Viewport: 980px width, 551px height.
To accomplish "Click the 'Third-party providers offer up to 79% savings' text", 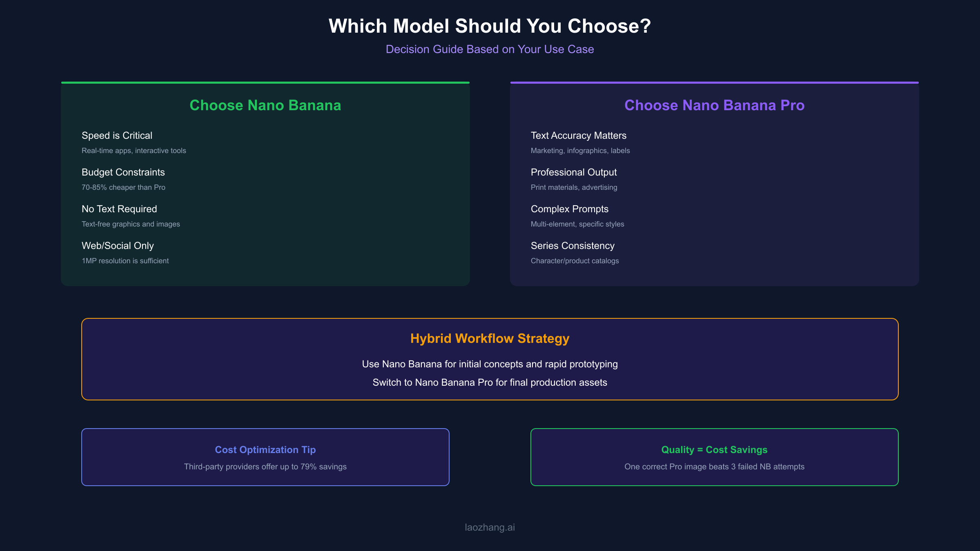I will (265, 467).
